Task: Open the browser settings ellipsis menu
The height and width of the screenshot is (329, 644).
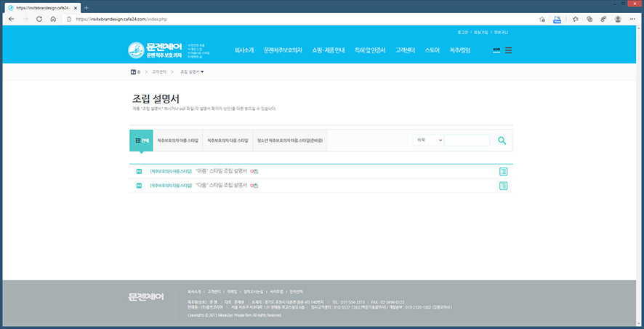Action: tap(633, 19)
